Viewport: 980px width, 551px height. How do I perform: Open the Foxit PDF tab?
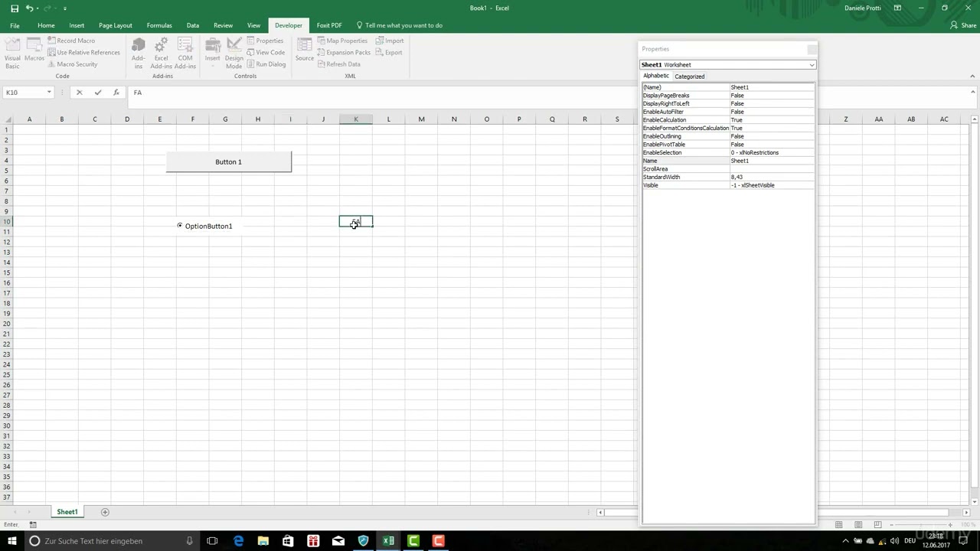click(x=329, y=25)
